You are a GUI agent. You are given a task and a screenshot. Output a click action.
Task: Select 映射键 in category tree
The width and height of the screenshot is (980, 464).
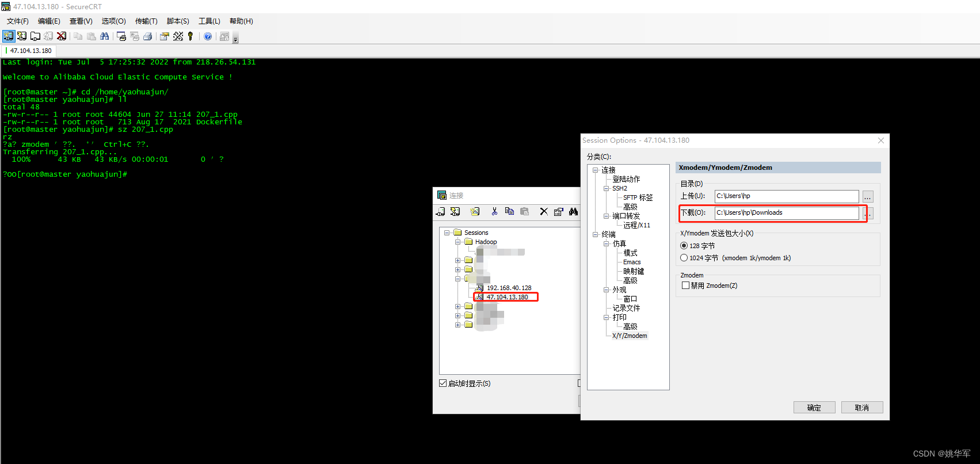pyautogui.click(x=634, y=271)
